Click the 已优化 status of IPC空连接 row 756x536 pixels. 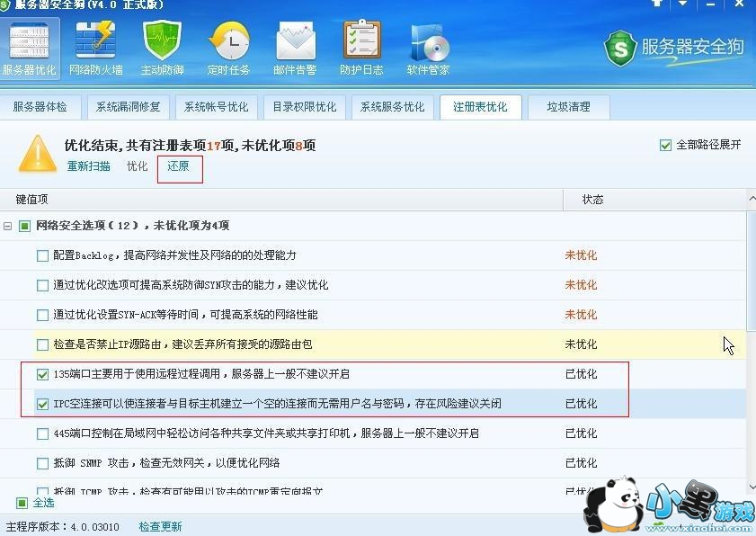pos(581,404)
